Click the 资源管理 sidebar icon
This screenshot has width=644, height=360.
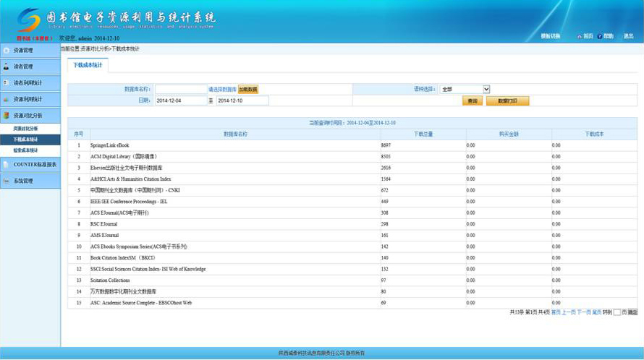click(7, 51)
